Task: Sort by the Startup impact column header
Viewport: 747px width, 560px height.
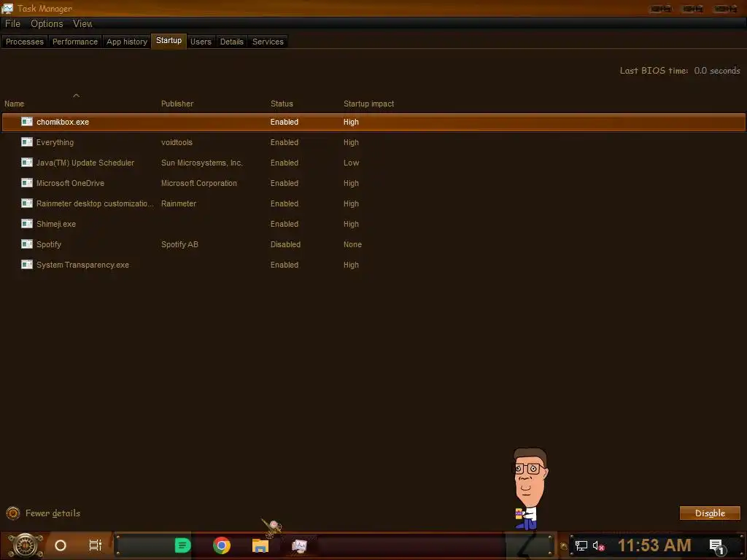Action: [x=368, y=104]
